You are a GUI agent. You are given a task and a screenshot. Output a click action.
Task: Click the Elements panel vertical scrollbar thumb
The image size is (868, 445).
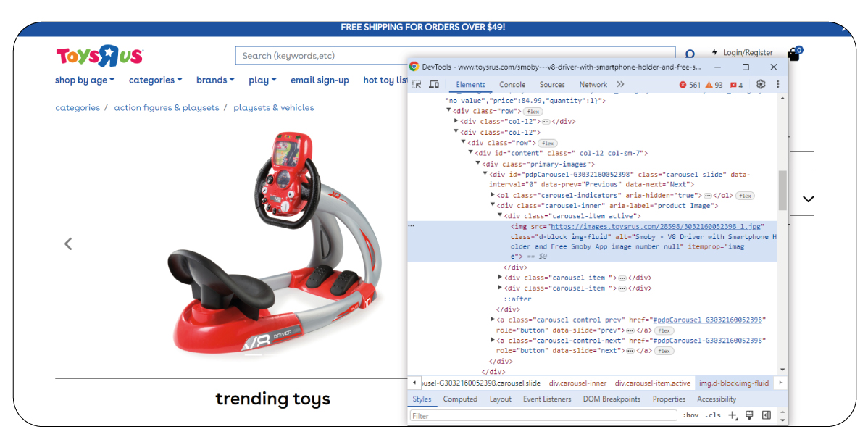point(783,190)
